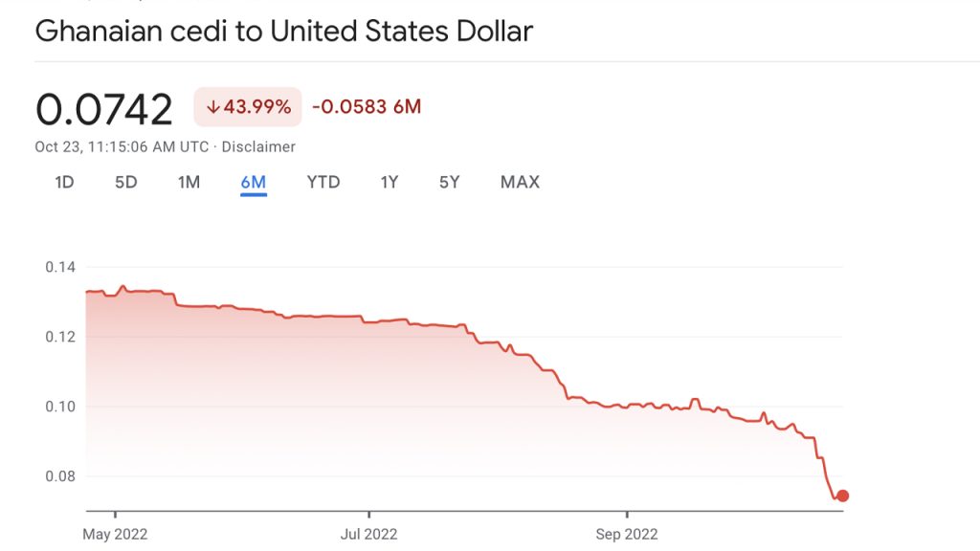980x551 pixels.
Task: Select the MAX time range tab
Action: pos(518,182)
